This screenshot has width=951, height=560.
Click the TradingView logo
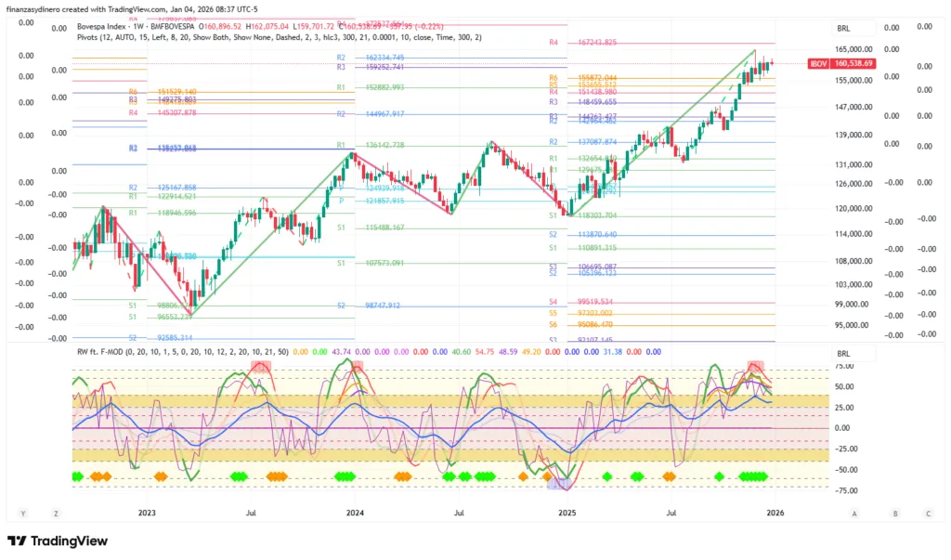click(58, 541)
